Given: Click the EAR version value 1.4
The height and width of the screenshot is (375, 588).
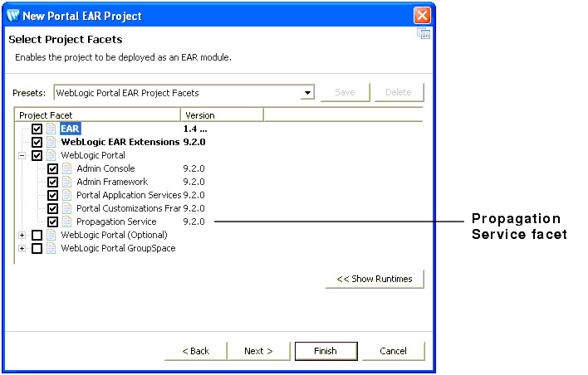Looking at the screenshot, I should (195, 129).
